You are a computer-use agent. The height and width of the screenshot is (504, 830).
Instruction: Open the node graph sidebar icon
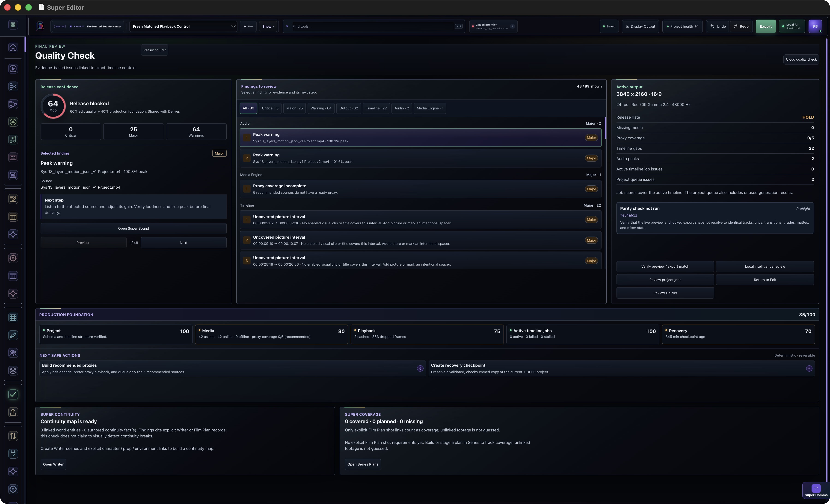coord(13,104)
